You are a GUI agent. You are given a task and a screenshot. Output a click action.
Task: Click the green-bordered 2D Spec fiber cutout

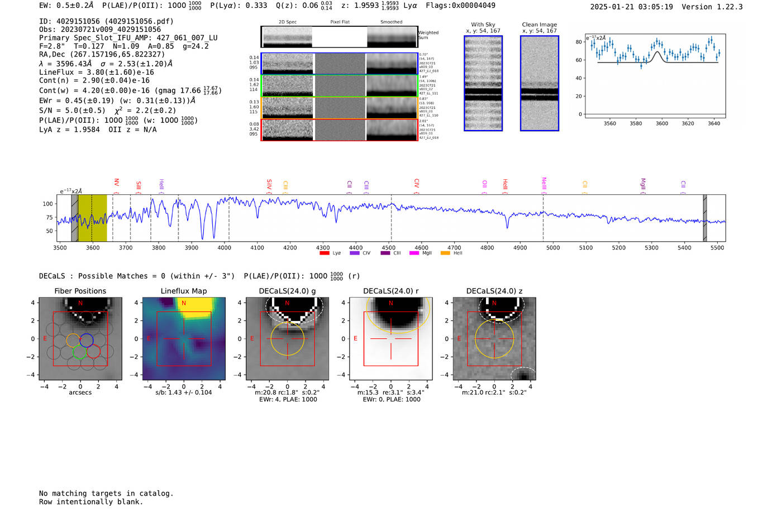coord(288,85)
